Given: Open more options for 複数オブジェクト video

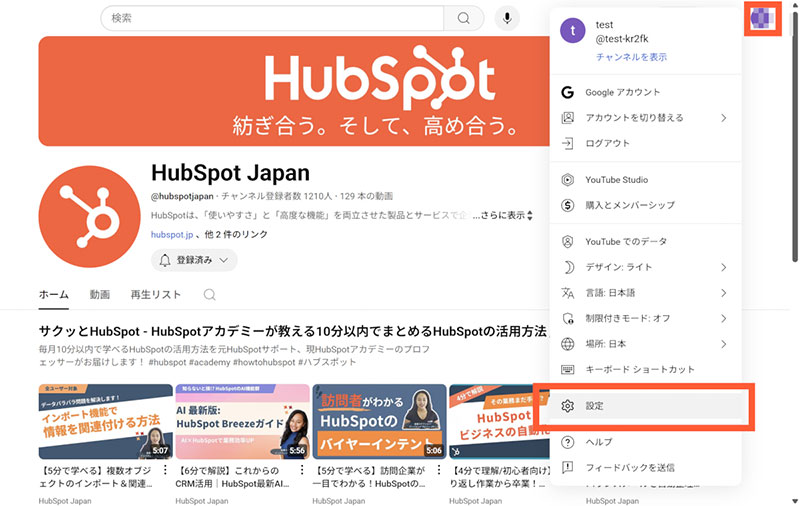Looking at the screenshot, I should point(165,470).
